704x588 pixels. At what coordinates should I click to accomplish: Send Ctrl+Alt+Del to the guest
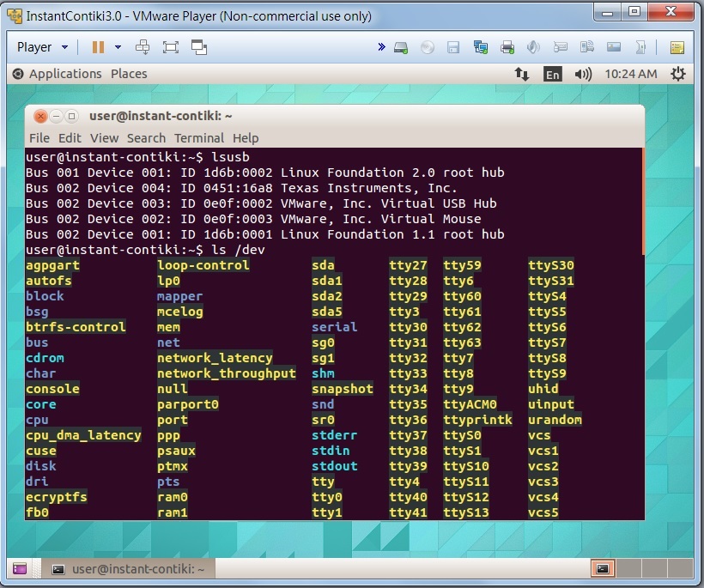[143, 47]
